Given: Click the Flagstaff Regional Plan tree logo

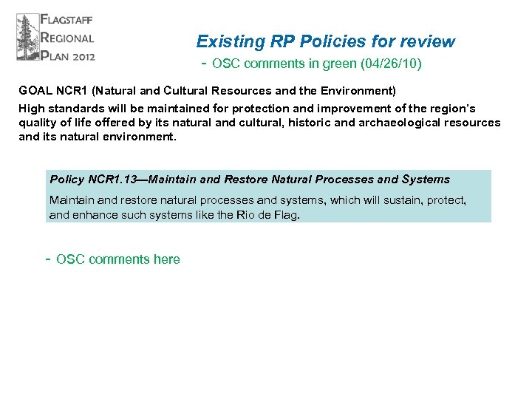Looking at the screenshot, I should coord(28,37).
